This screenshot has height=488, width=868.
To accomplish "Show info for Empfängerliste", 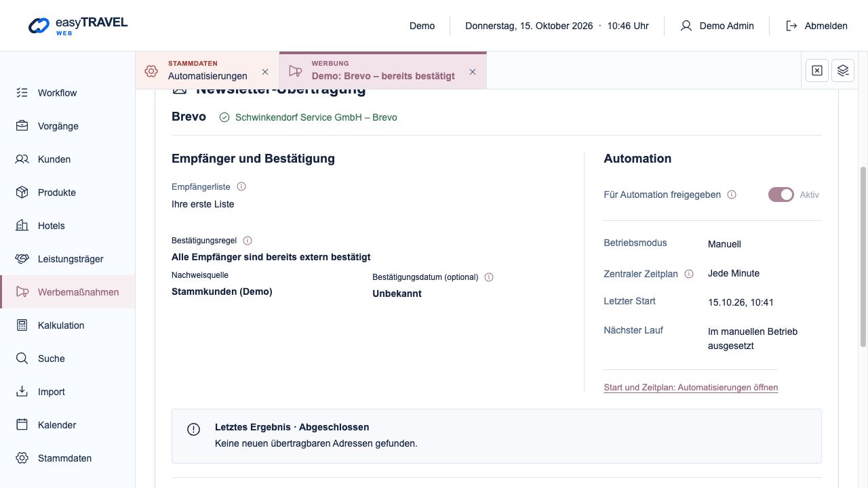I will (241, 186).
